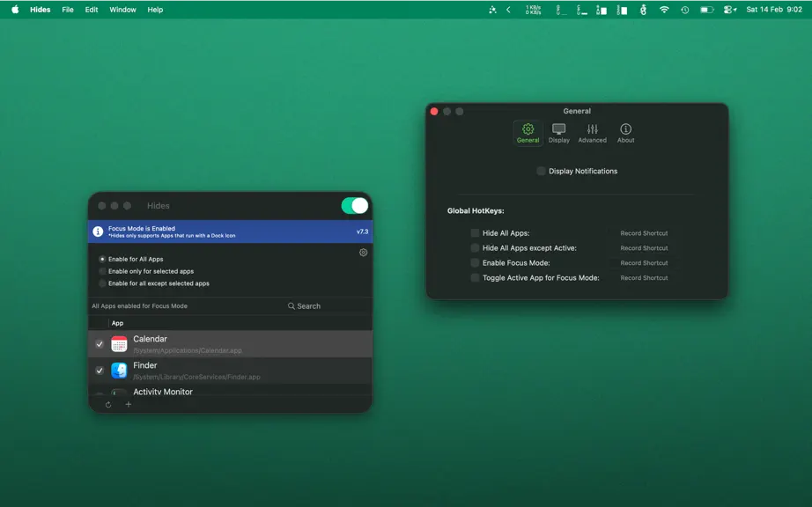The height and width of the screenshot is (507, 812).
Task: Click the left chevron in menu bar
Action: 508,10
